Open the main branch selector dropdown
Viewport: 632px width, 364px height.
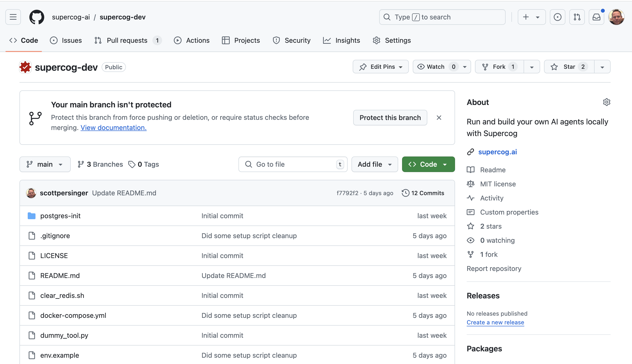tap(45, 164)
